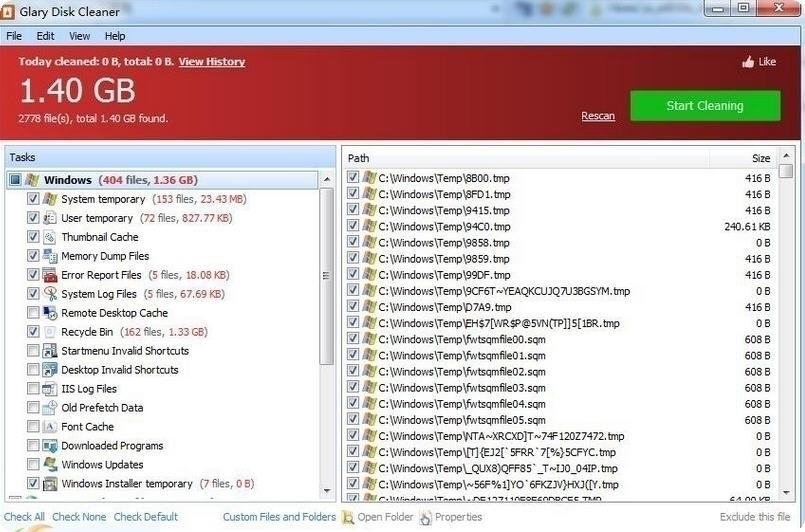Click the Windows Updates icon

(x=50, y=465)
